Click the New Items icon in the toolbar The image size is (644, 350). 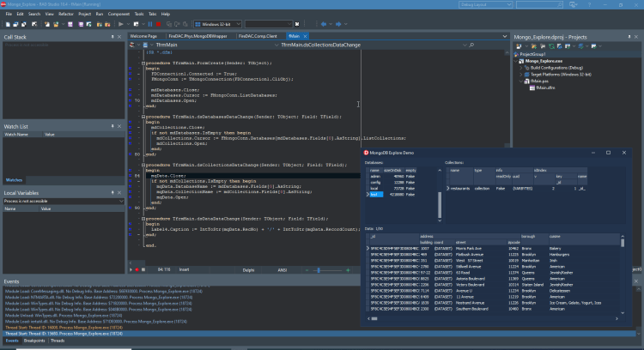tap(8, 24)
